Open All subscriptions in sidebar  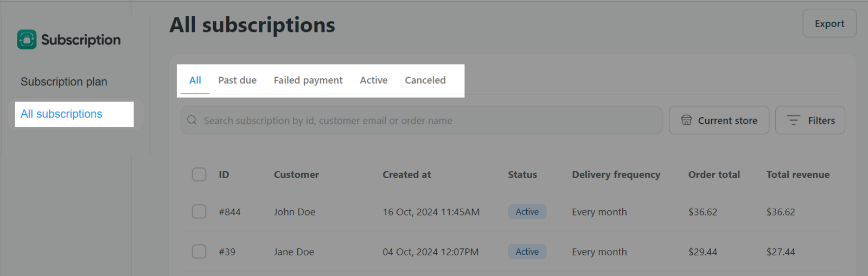pos(61,114)
